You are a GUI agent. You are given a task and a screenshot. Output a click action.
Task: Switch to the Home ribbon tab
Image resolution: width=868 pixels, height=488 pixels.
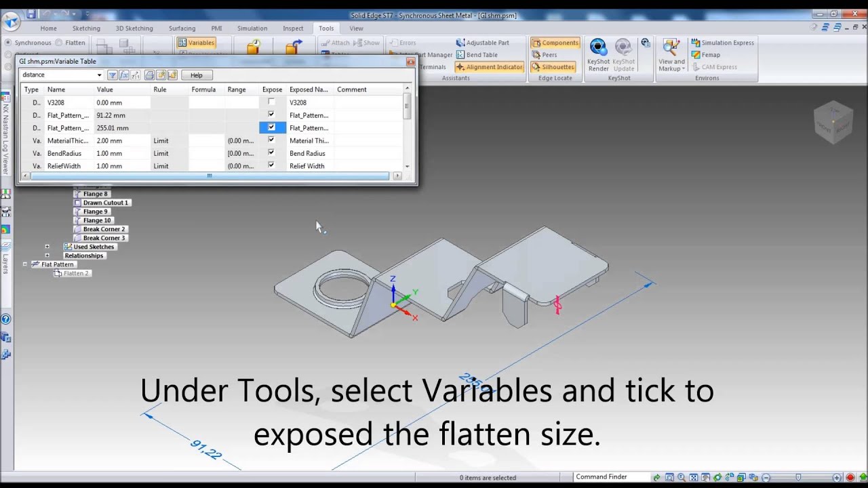point(48,28)
